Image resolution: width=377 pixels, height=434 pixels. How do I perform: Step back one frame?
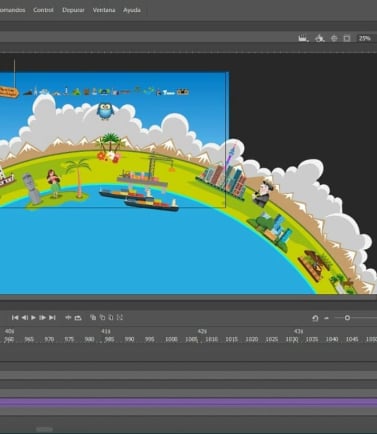point(24,318)
